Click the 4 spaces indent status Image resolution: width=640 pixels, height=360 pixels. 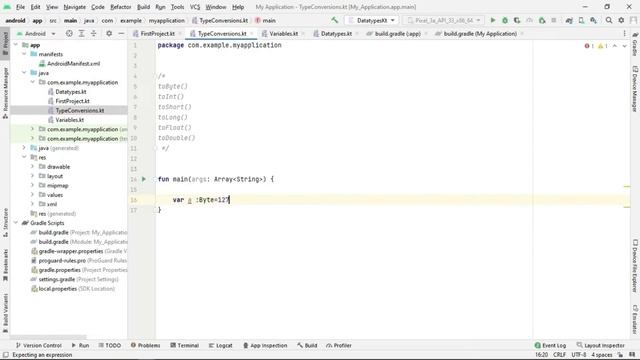602,355
